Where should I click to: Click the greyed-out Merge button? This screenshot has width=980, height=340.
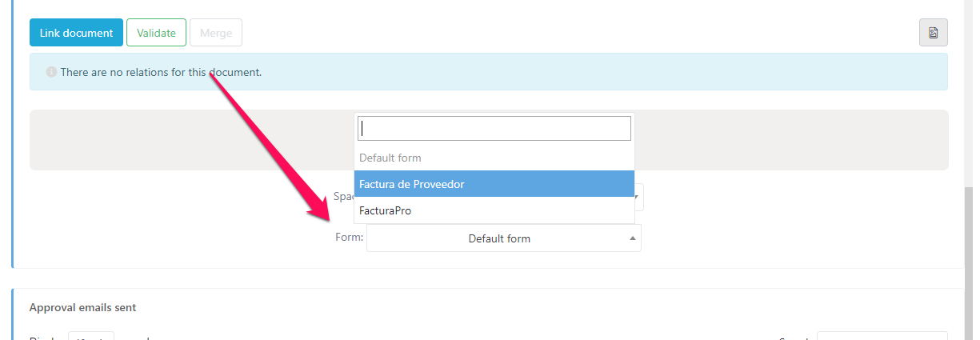[215, 33]
